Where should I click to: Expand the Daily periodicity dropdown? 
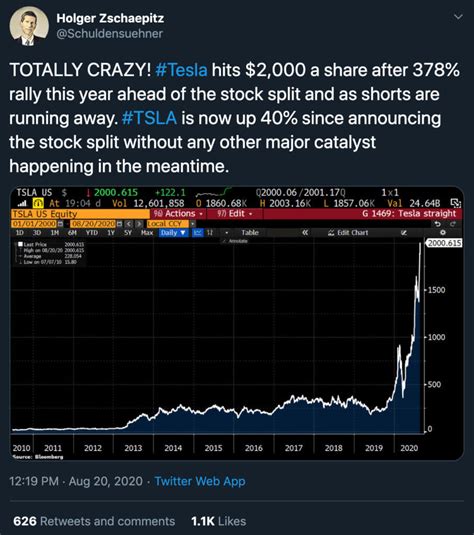click(x=173, y=233)
